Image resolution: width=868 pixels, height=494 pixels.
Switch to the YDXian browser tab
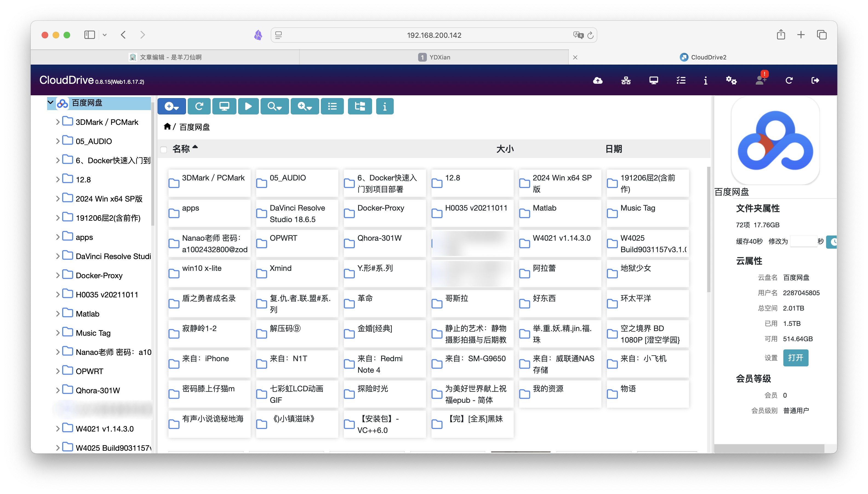tap(434, 57)
